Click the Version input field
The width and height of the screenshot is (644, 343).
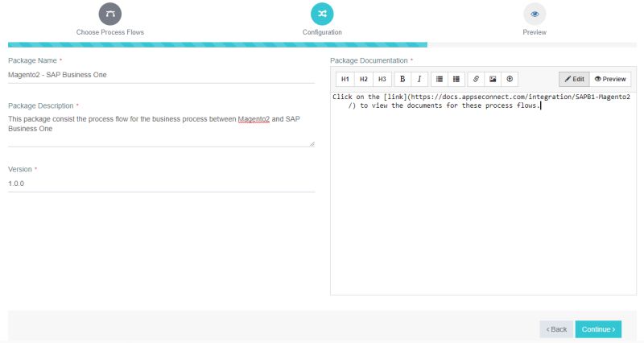tap(162, 184)
